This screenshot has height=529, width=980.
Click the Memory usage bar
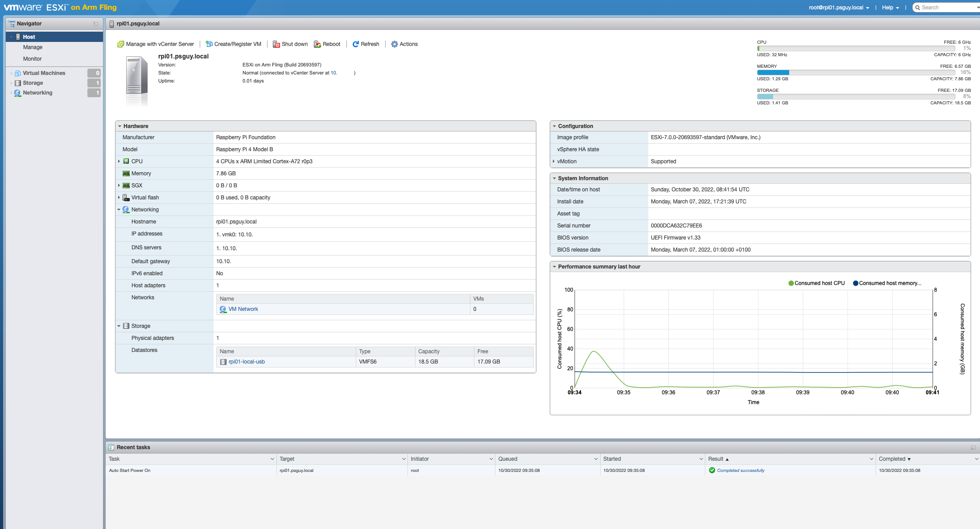click(x=856, y=73)
